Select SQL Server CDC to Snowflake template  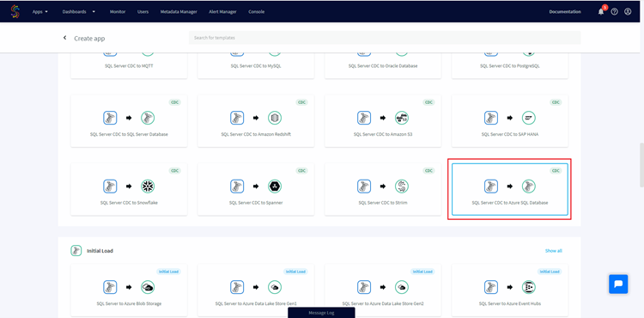129,189
